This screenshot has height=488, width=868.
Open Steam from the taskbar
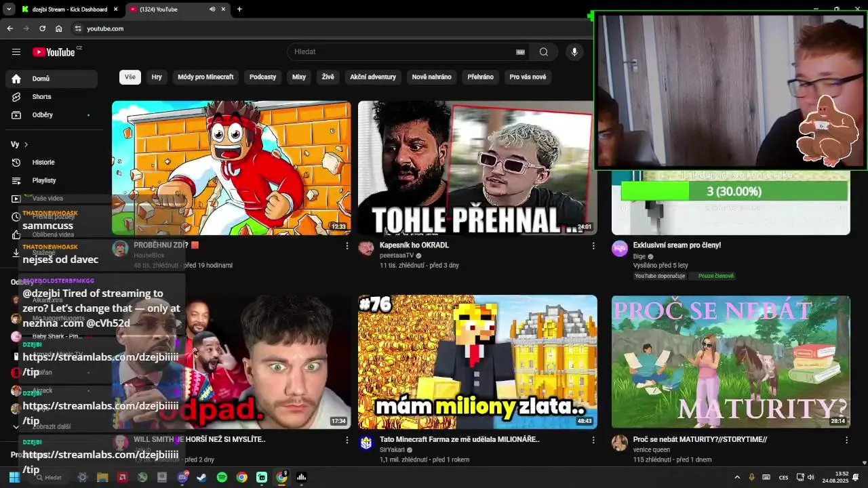click(202, 477)
